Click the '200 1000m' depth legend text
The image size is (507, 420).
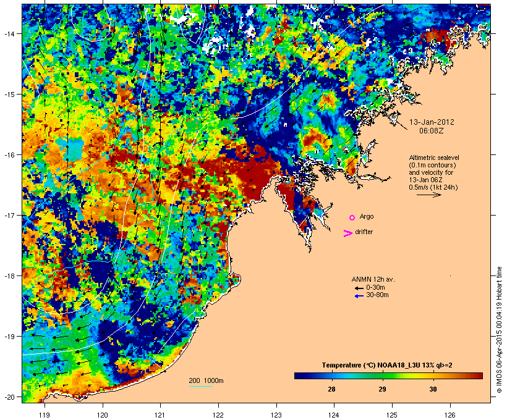[206, 380]
